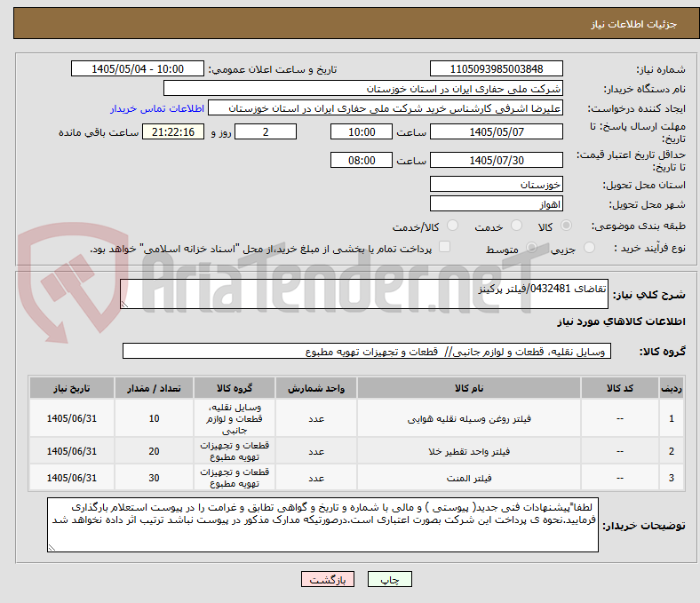Click the description textarea resize handle

tap(124, 305)
